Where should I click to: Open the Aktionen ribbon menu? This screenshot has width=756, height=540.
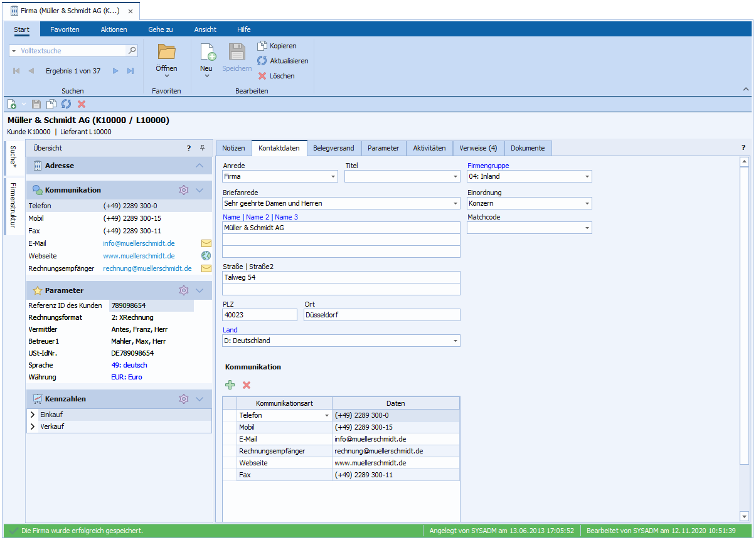coord(114,29)
